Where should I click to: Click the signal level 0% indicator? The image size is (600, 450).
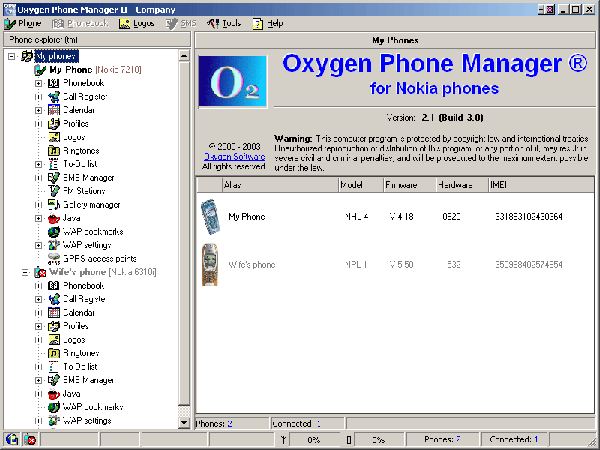coord(313,440)
